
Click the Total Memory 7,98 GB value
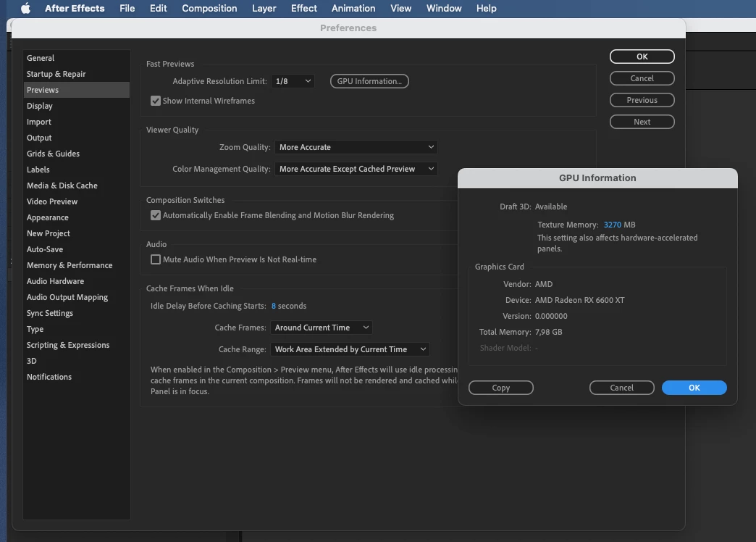[548, 332]
